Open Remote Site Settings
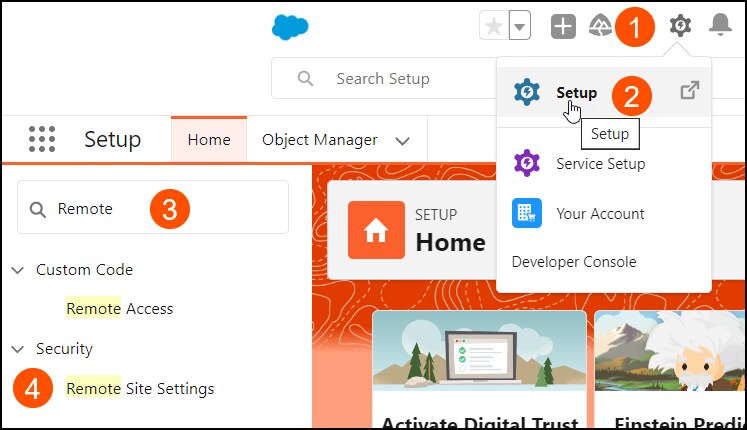This screenshot has height=430, width=747. click(x=140, y=389)
